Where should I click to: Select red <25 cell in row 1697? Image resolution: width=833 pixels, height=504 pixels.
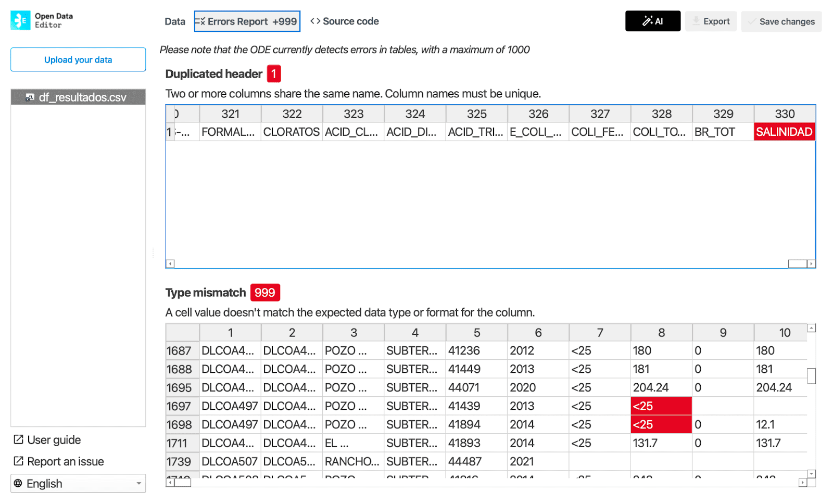pos(661,406)
